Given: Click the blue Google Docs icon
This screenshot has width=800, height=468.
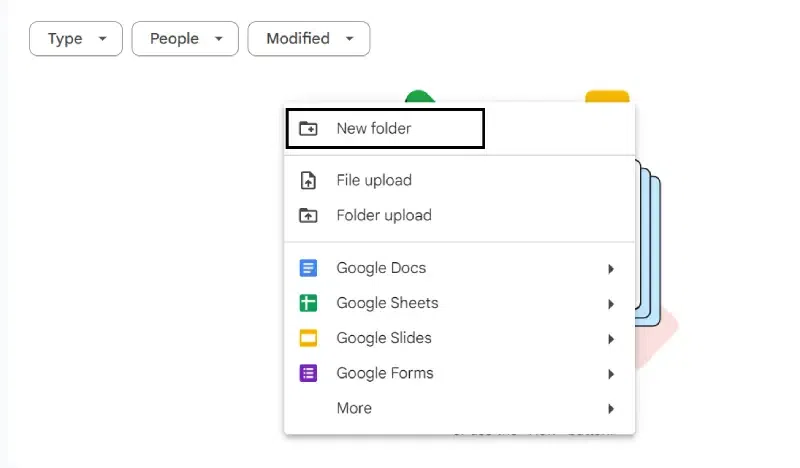Looking at the screenshot, I should click(308, 268).
